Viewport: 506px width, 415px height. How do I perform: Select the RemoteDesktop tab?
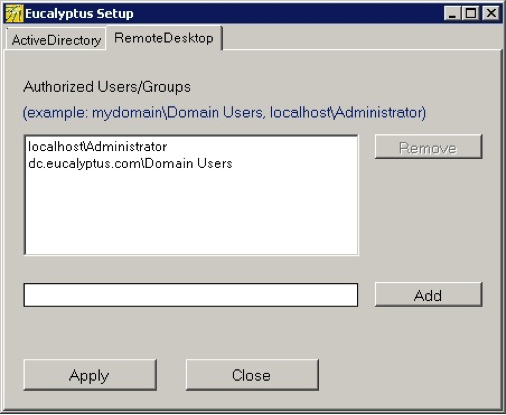tap(164, 38)
